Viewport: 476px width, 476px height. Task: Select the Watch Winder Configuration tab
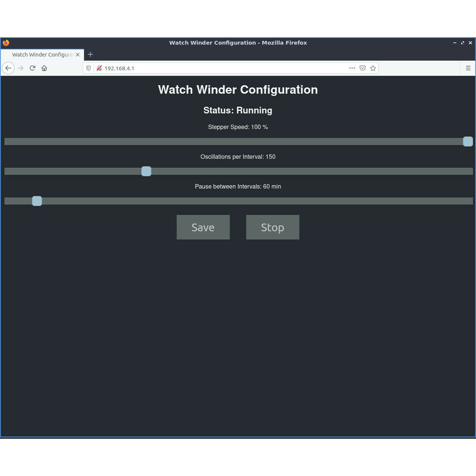(42, 55)
